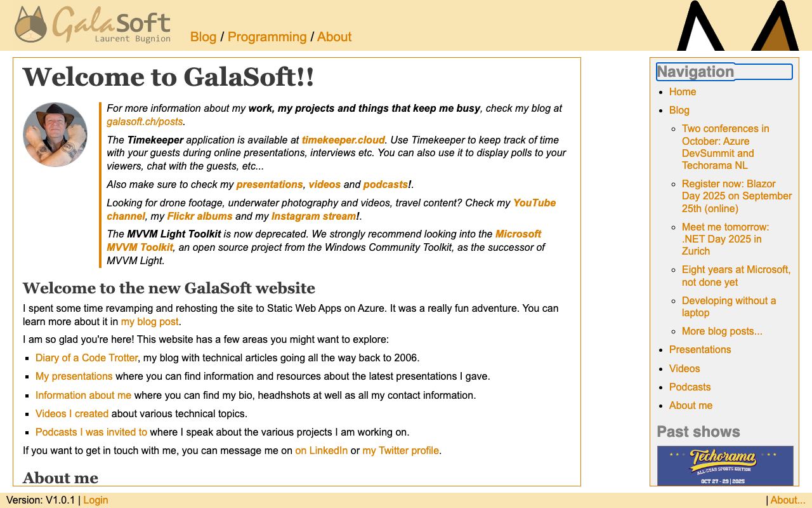This screenshot has height=508, width=812.
Task: Click the focused Navigation heading
Action: point(724,72)
